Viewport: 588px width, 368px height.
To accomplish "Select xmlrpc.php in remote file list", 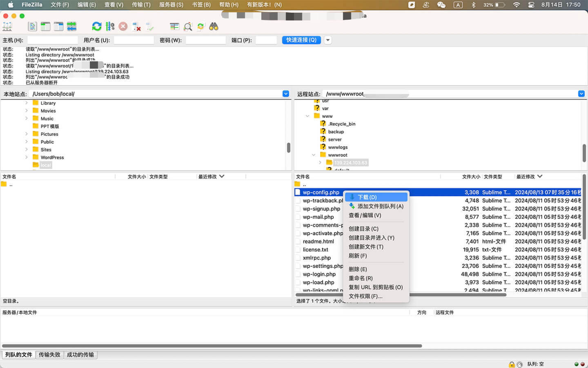I will coord(317,258).
